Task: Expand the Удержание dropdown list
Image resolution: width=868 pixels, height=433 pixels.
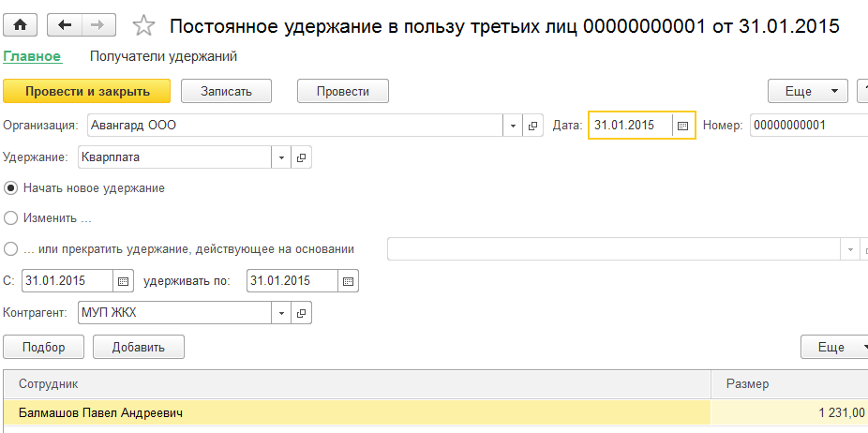Action: pos(281,157)
